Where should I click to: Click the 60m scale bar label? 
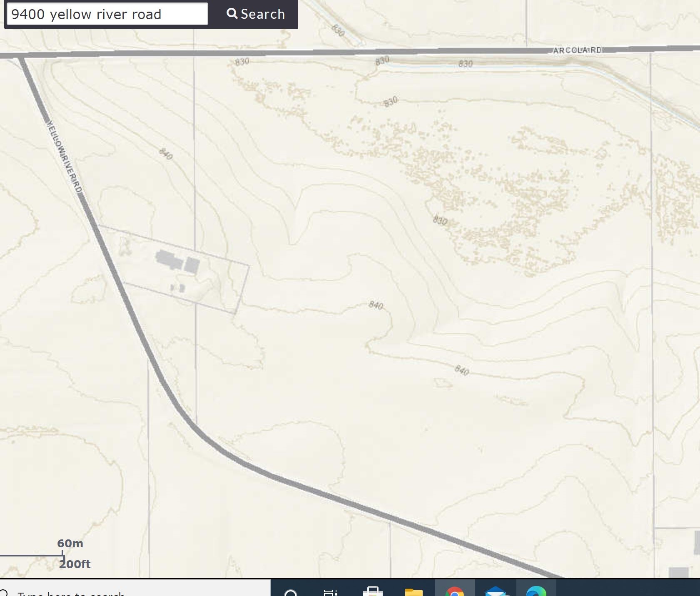pos(70,543)
